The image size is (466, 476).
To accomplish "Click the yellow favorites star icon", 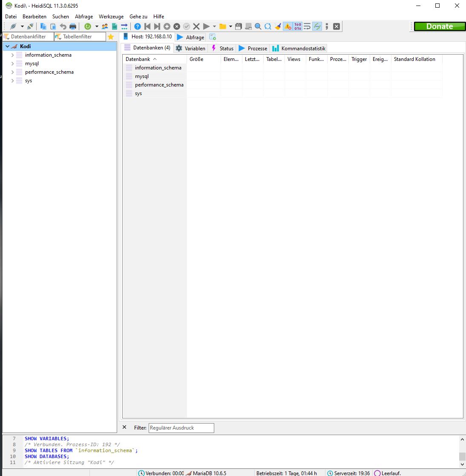I will coord(111,37).
